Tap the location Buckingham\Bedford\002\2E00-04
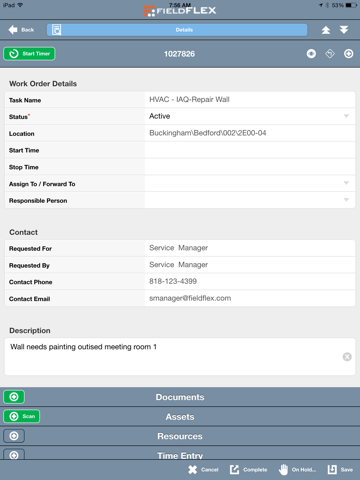The image size is (360, 480). 208,133
